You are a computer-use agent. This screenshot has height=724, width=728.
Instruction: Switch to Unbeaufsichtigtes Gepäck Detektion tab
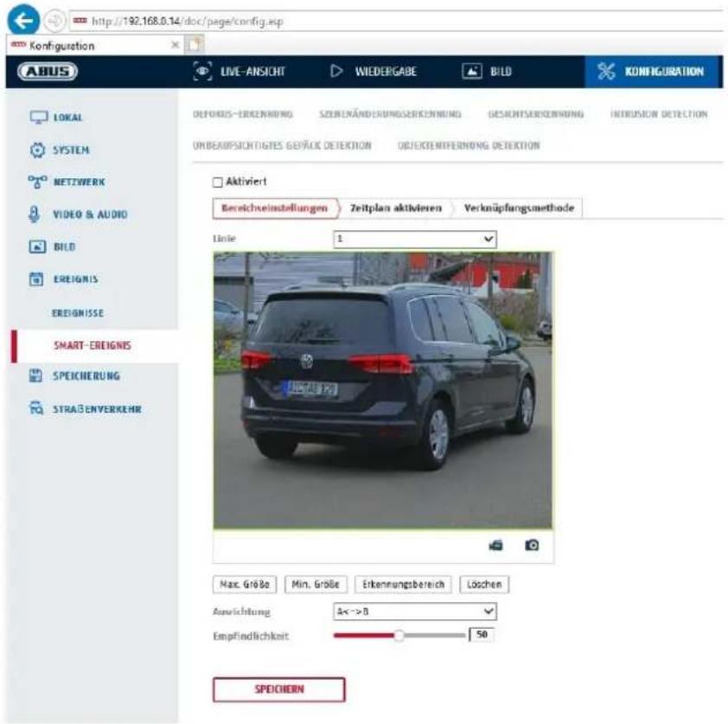pos(282,145)
